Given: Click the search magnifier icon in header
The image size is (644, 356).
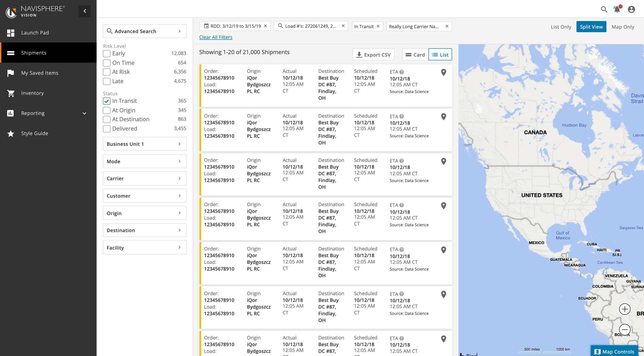Looking at the screenshot, I should tap(604, 10).
